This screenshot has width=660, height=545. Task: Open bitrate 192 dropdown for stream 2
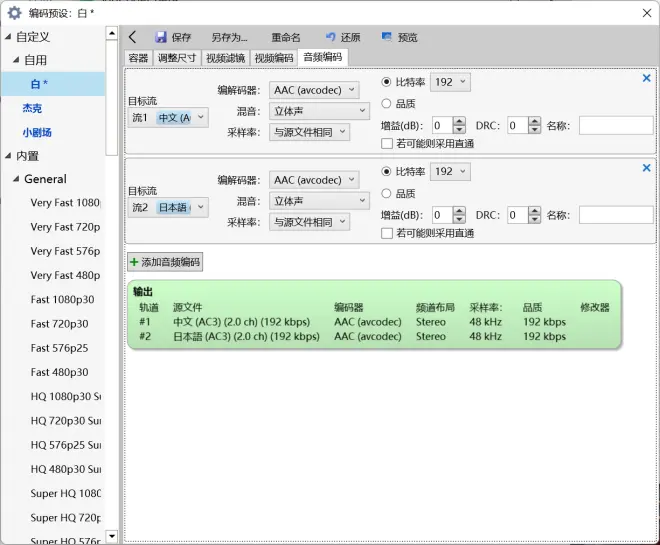tap(450, 172)
